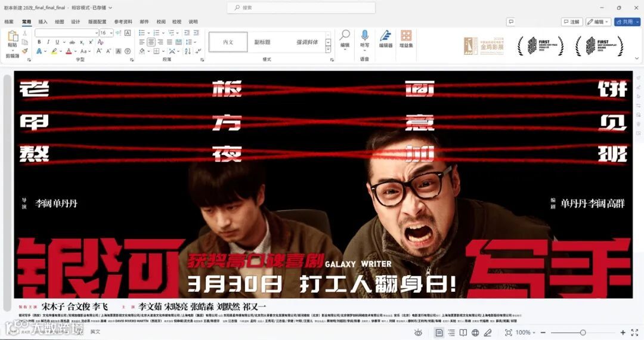Viewport: 644px width, 340px height.
Task: Apply the yellow text highlight color
Action: point(54,51)
